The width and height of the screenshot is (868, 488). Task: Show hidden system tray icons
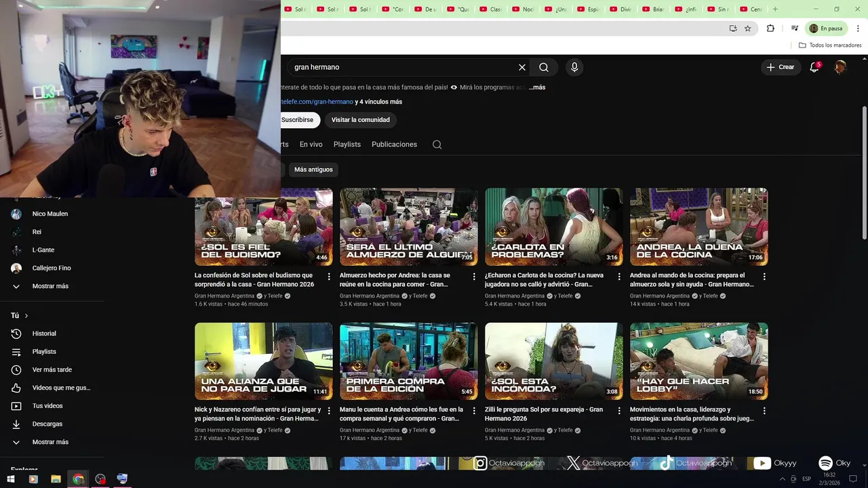[782, 479]
